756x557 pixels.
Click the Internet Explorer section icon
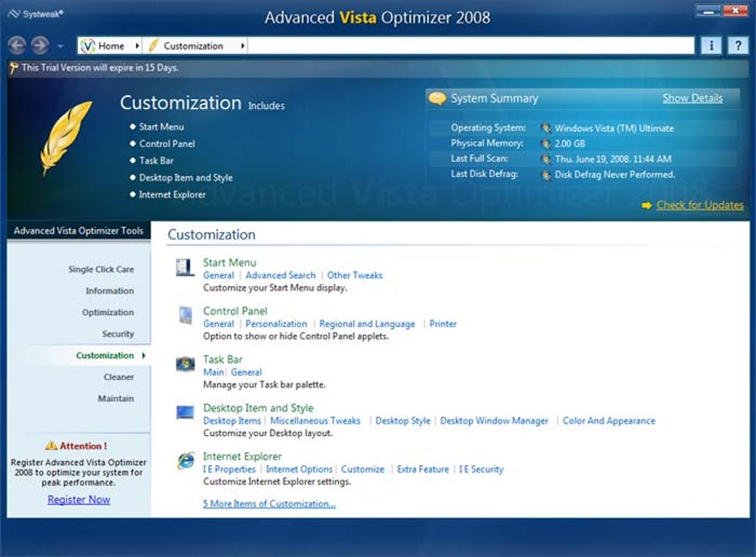[x=185, y=461]
